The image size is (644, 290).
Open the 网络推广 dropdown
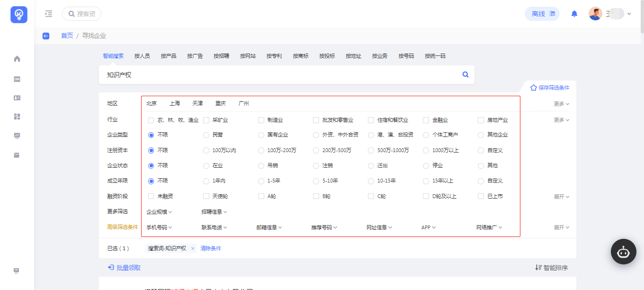tap(489, 227)
